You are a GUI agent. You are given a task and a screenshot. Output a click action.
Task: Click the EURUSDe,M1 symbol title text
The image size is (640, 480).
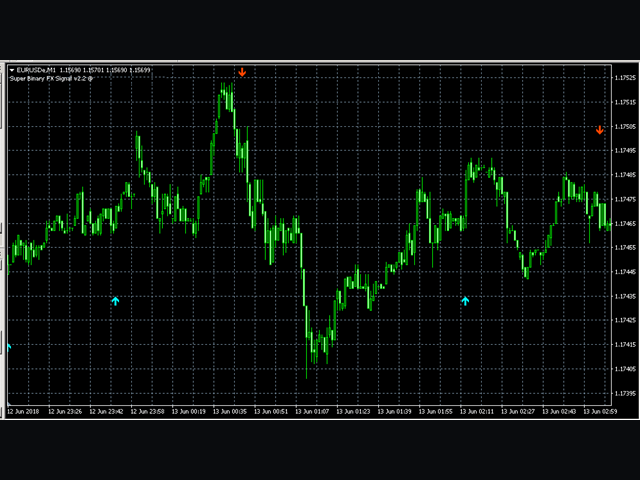click(x=36, y=70)
